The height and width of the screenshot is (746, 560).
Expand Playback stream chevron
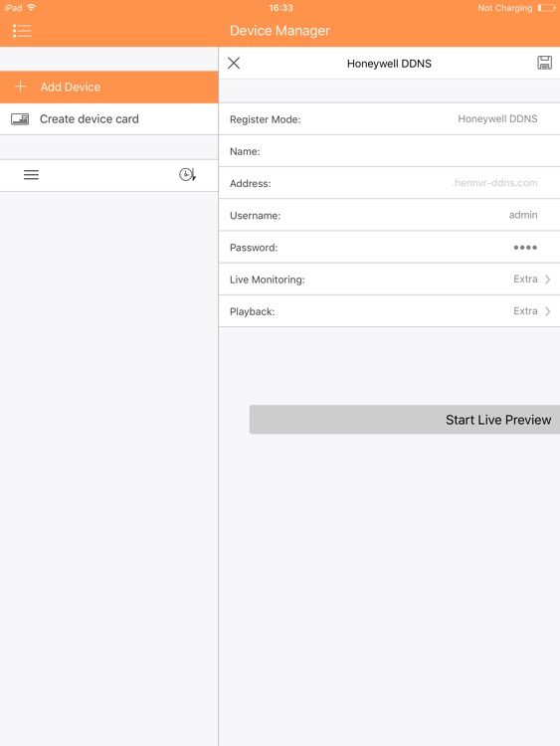coord(548,311)
